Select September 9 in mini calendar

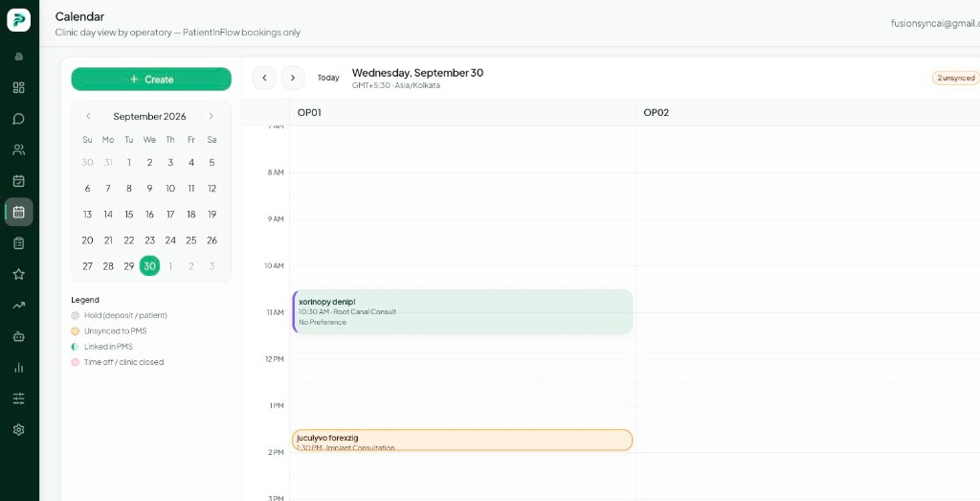coord(149,189)
